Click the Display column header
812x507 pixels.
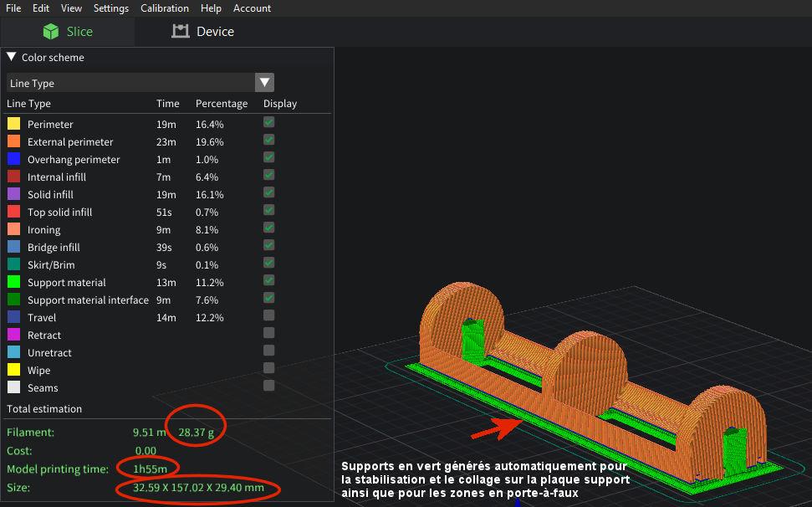click(279, 104)
